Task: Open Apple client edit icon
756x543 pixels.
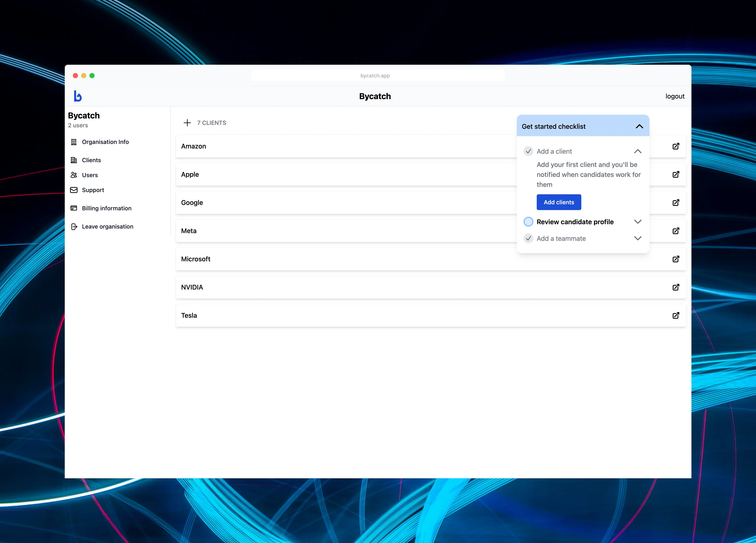Action: (676, 174)
